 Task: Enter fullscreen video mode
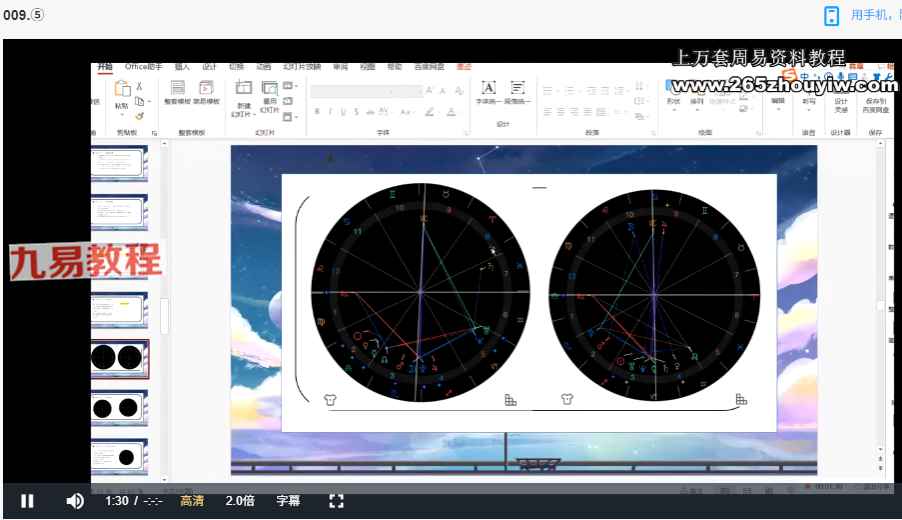337,501
